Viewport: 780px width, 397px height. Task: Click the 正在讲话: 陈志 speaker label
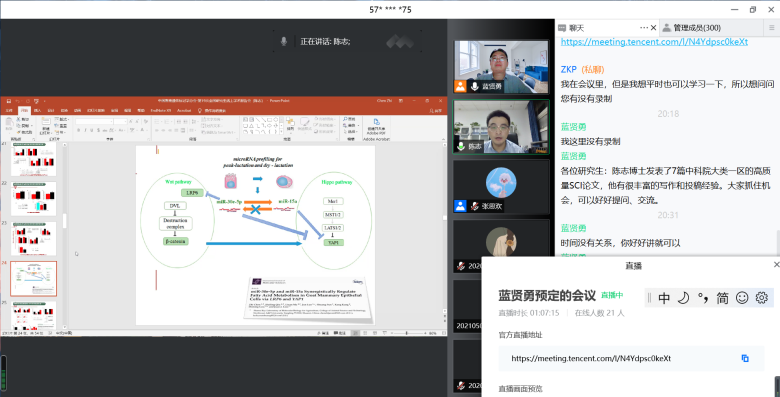coord(325,42)
